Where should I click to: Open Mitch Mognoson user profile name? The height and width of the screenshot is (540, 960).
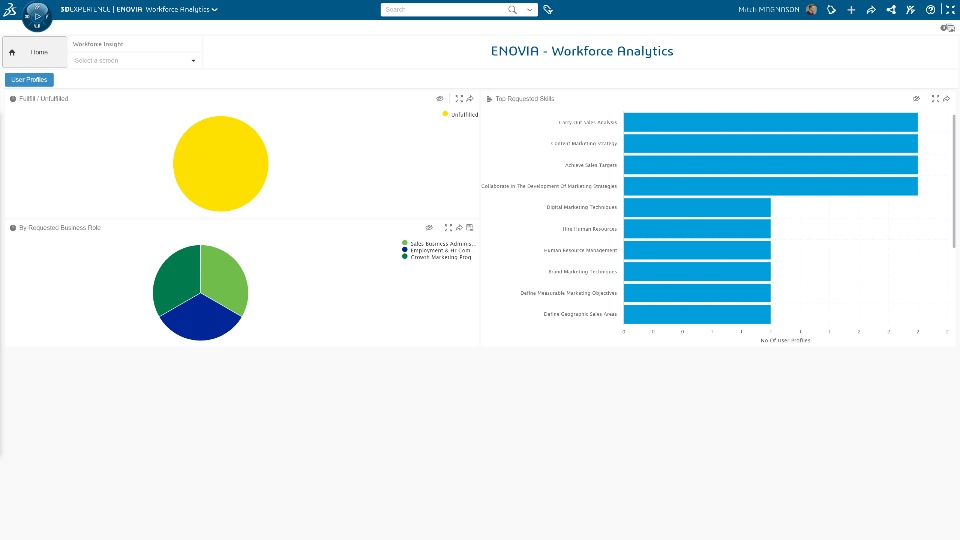click(x=769, y=10)
